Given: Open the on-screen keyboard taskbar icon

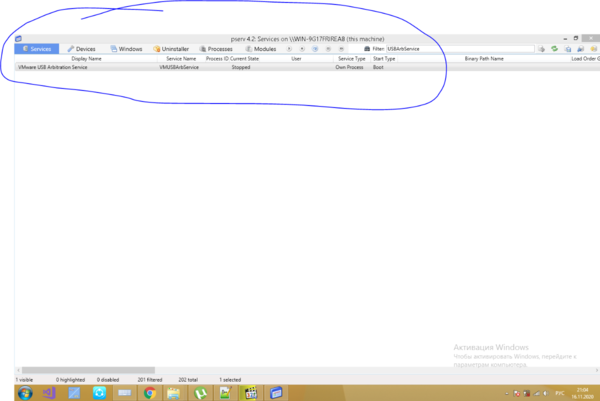Looking at the screenshot, I should tap(125, 393).
